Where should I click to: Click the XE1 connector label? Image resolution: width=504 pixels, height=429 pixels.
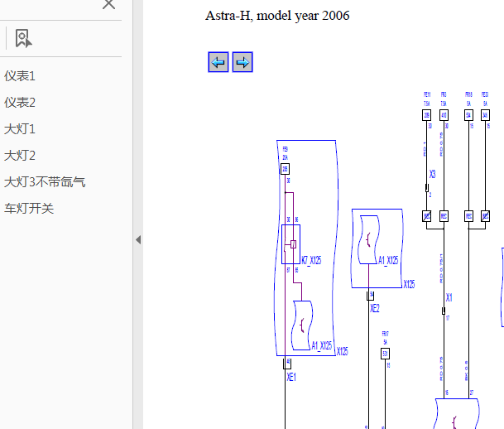coord(291,377)
